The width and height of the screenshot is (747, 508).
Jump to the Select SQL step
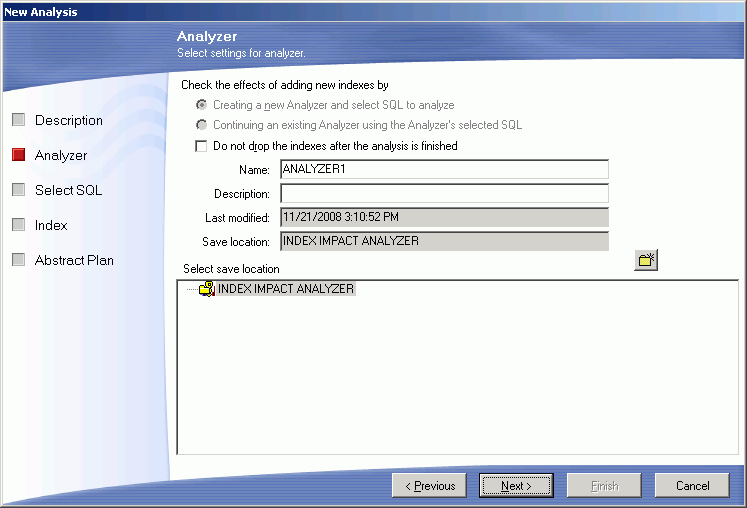point(69,190)
